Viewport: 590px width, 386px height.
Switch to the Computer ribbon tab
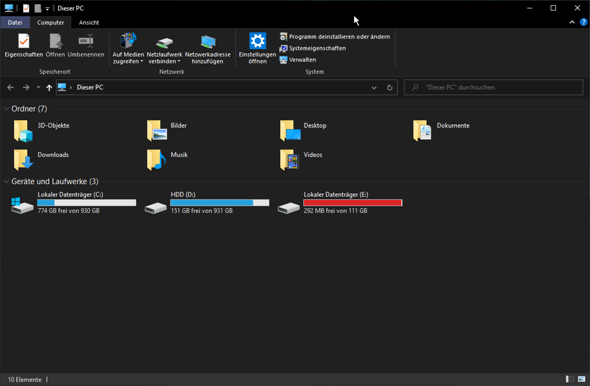click(x=50, y=23)
